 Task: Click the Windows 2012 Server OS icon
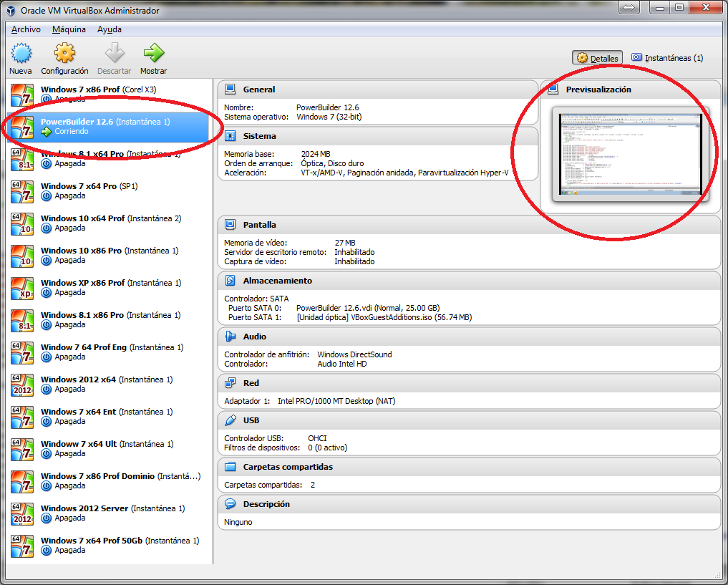pyautogui.click(x=22, y=513)
